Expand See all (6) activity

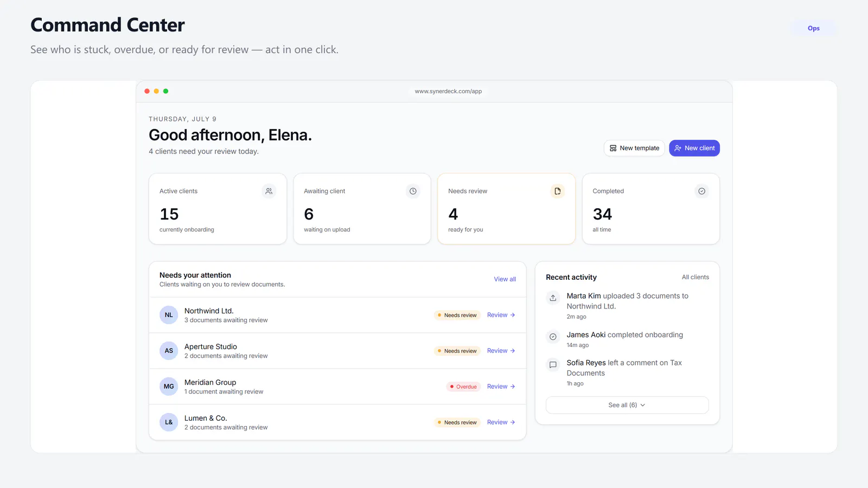627,405
